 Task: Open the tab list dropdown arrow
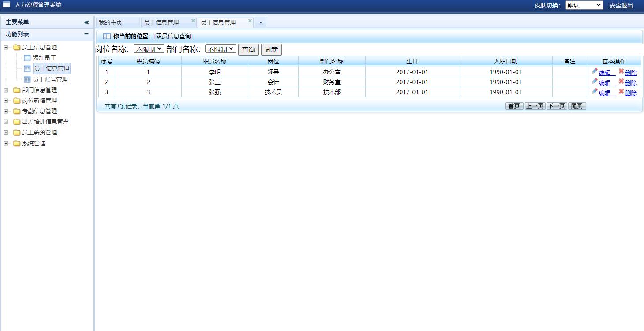pos(261,22)
